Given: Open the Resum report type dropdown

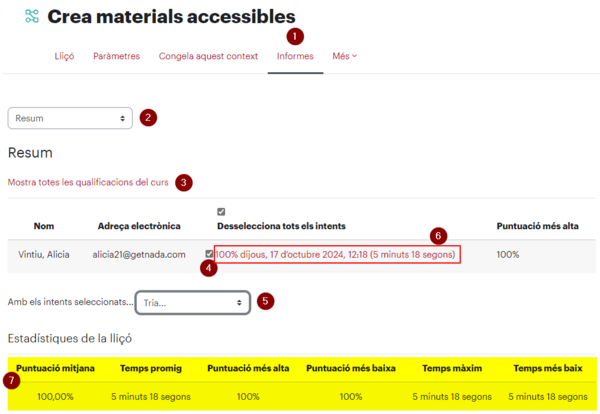Looking at the screenshot, I should click(x=70, y=118).
